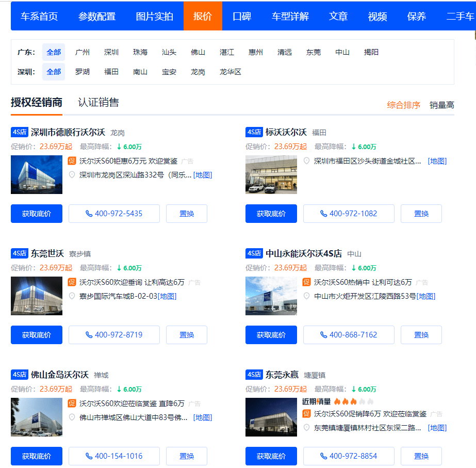The image size is (476, 468).
Task: Click the 置换 button for 东莞世沃
Action: pyautogui.click(x=186, y=334)
